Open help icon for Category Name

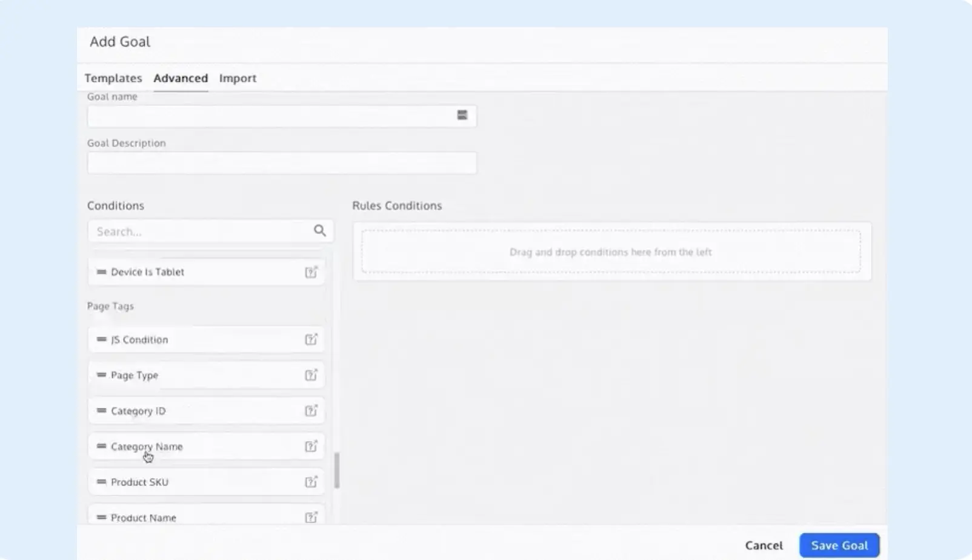(x=311, y=447)
